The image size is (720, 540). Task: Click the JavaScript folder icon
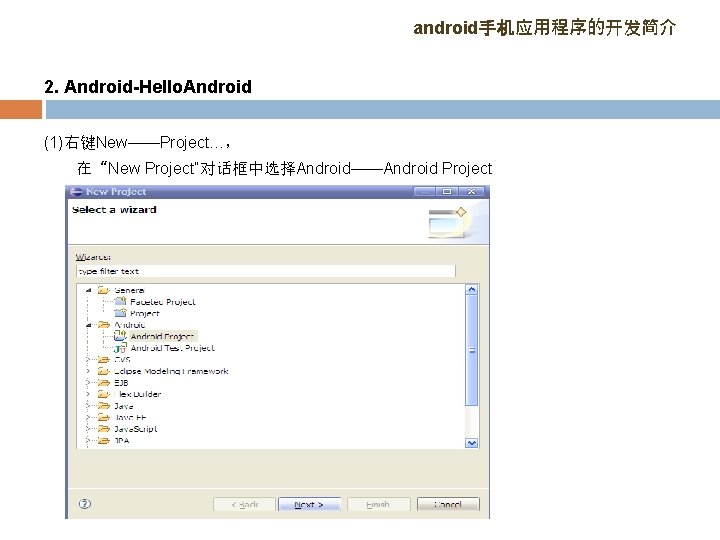(104, 429)
